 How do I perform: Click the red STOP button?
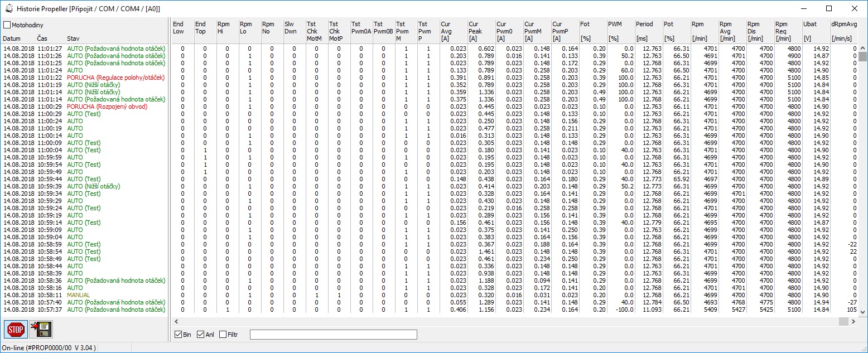point(16,330)
